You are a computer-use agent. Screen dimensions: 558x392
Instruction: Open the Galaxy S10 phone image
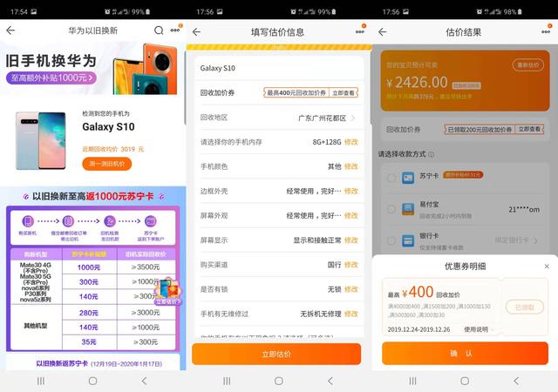point(41,140)
